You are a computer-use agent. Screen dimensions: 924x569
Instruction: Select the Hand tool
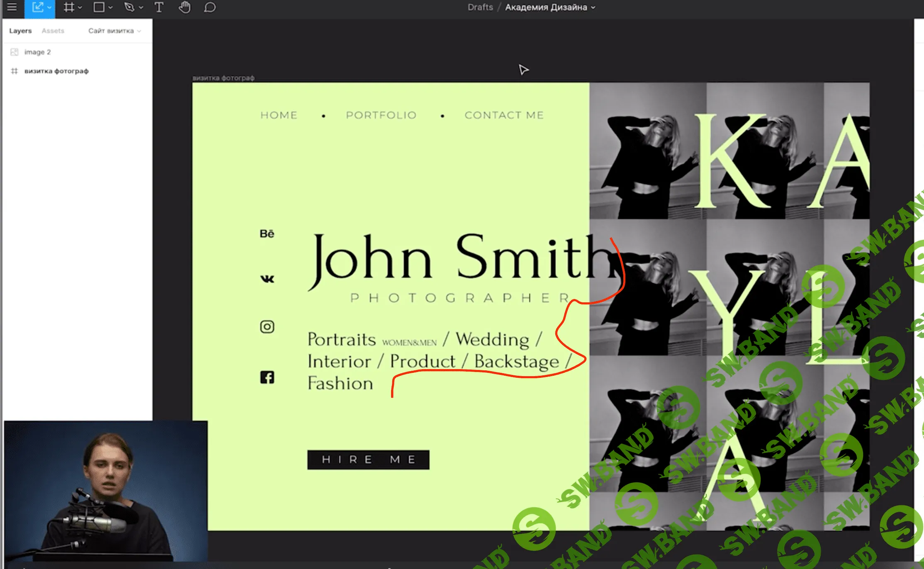[x=185, y=7]
